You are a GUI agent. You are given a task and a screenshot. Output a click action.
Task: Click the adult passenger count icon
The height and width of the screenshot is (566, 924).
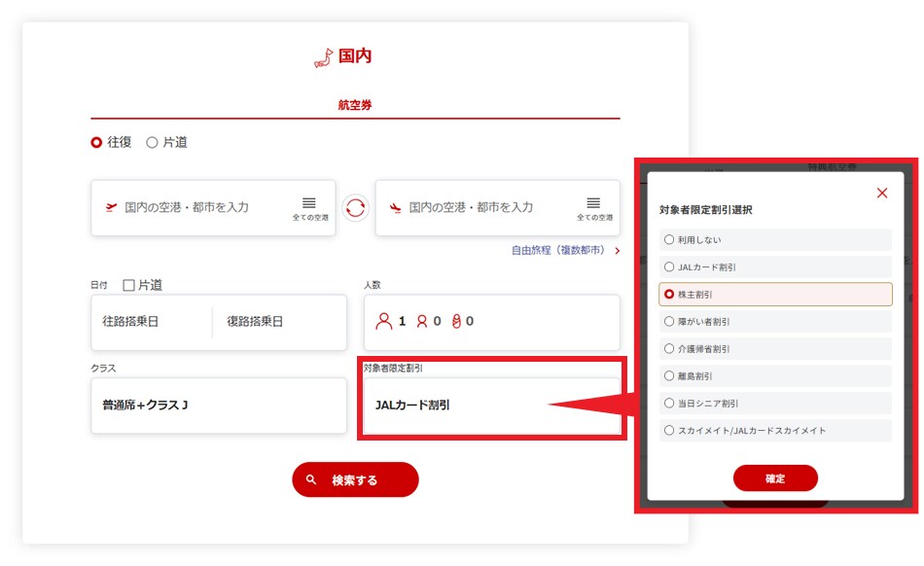point(385,321)
